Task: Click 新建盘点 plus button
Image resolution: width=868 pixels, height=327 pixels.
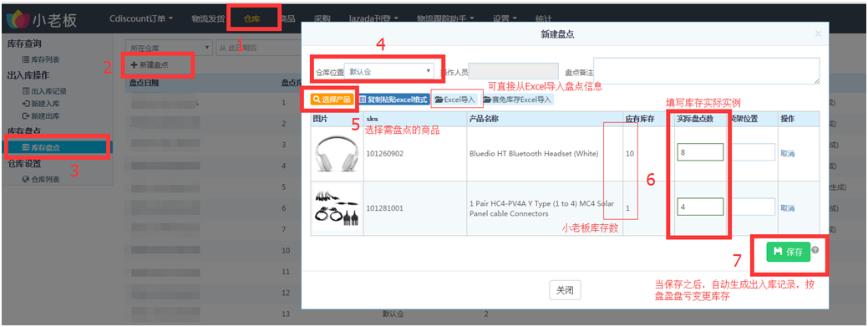Action: [x=150, y=65]
